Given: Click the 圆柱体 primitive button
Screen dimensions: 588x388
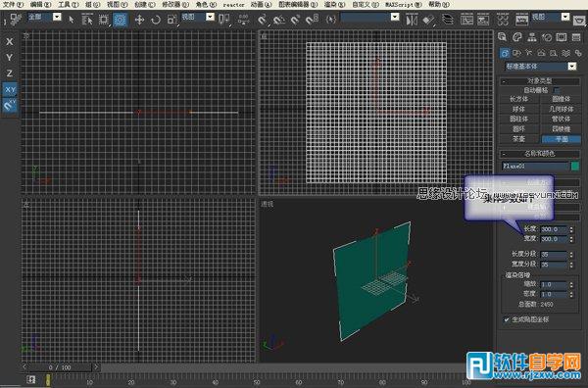Looking at the screenshot, I should 519,119.
